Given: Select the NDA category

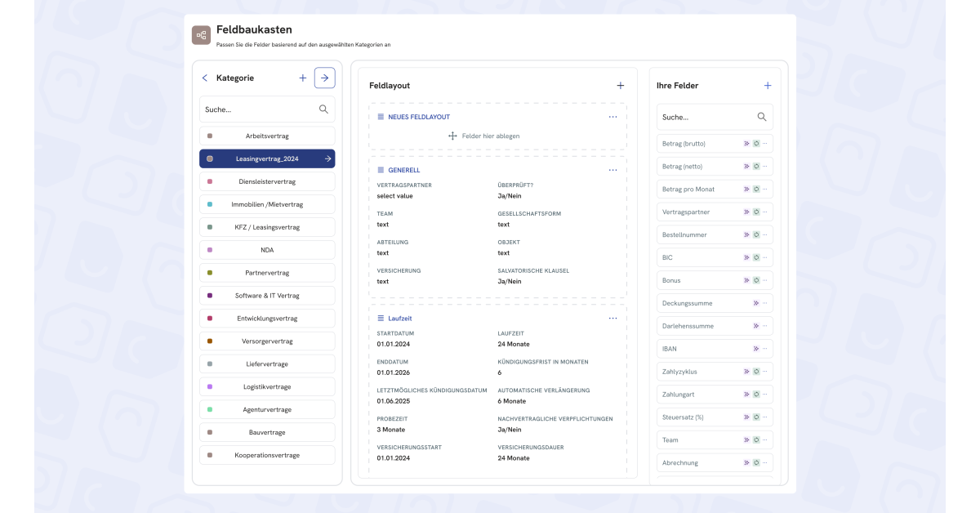Looking at the screenshot, I should coord(267,250).
